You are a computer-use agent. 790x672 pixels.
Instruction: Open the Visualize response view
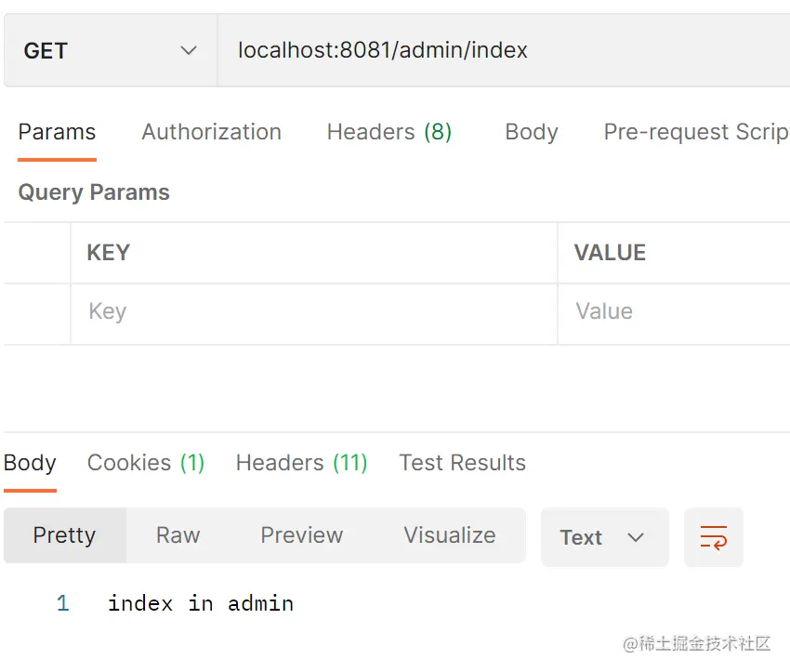coord(449,535)
